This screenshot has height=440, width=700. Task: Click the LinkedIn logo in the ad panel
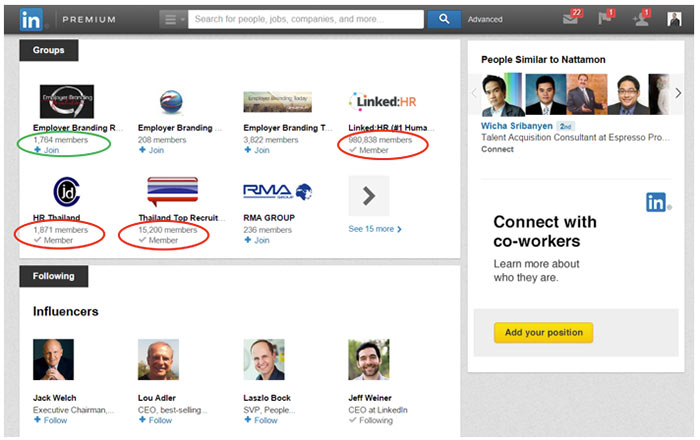[x=658, y=203]
